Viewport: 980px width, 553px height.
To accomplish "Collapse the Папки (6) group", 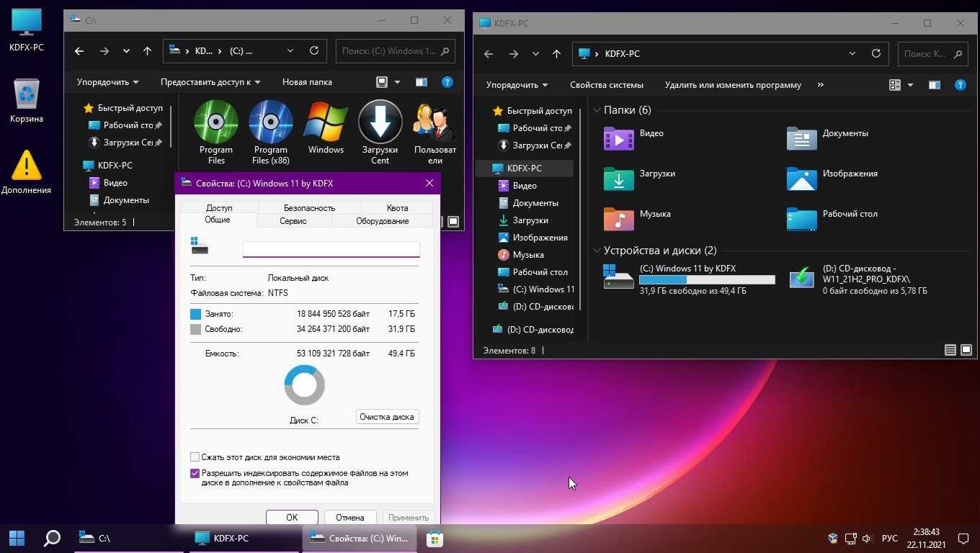I will pos(597,110).
